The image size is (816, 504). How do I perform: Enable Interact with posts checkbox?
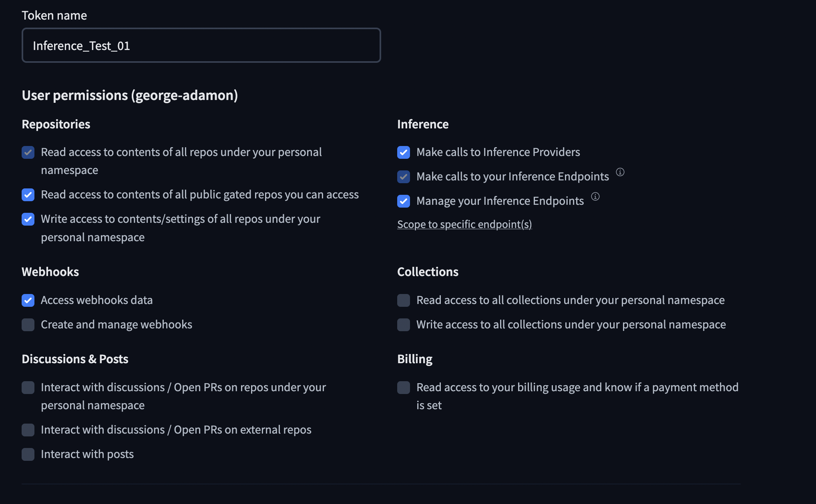click(28, 454)
